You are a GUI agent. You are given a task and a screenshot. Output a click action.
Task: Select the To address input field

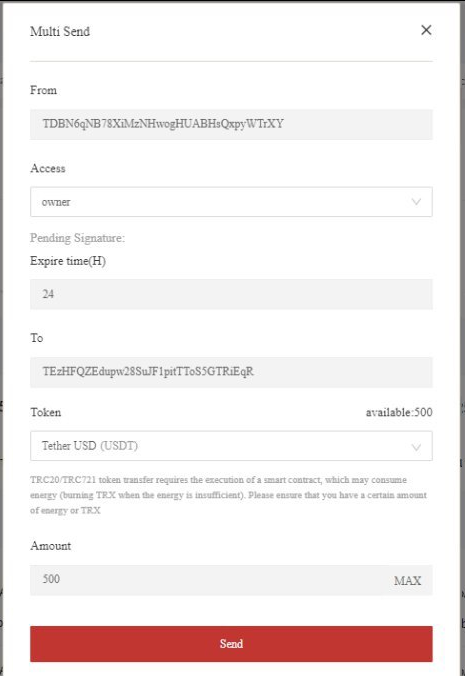tap(231, 372)
